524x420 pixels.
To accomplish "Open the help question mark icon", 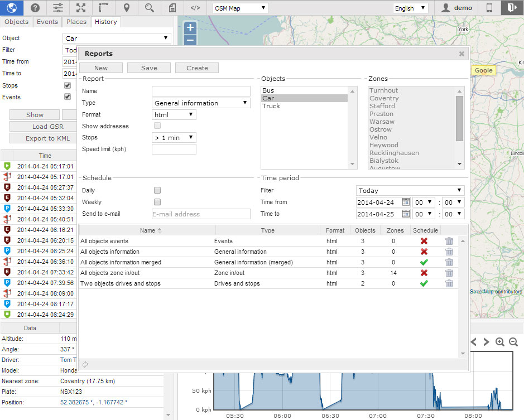I will pos(35,8).
